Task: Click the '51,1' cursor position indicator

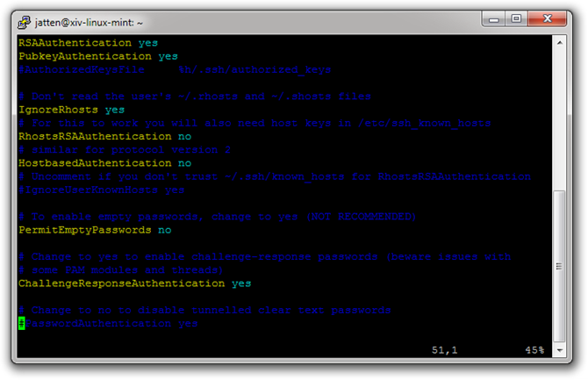Action: click(444, 350)
